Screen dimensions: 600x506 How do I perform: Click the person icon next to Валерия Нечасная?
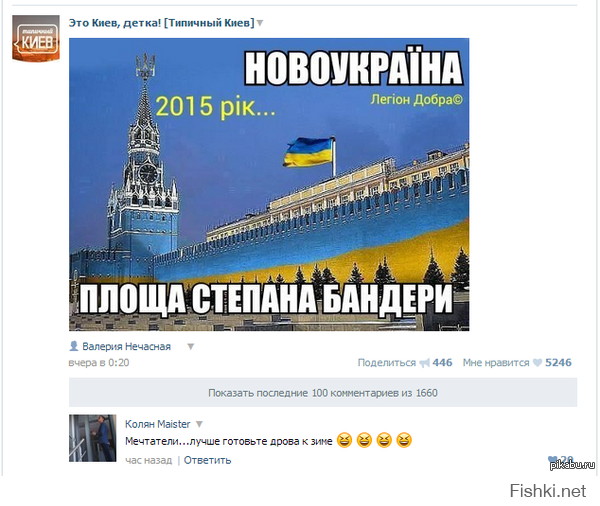[73, 346]
